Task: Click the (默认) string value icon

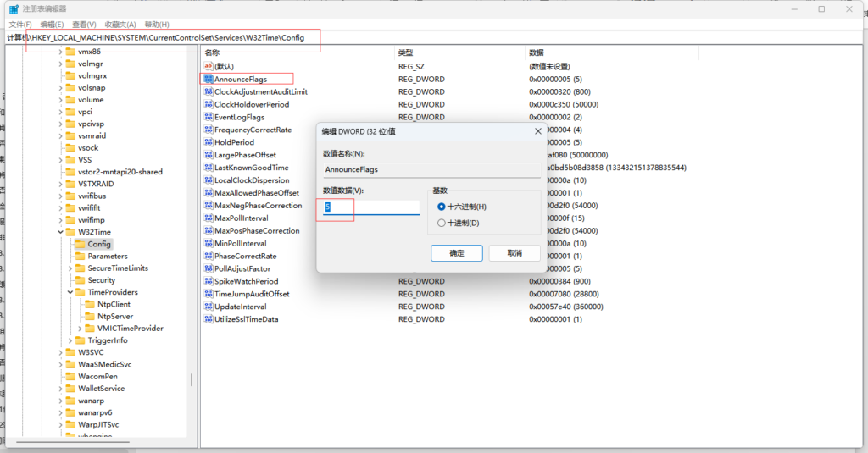Action: (x=208, y=66)
